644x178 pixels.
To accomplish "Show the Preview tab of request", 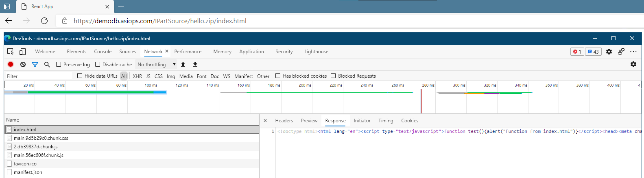I will (x=309, y=121).
